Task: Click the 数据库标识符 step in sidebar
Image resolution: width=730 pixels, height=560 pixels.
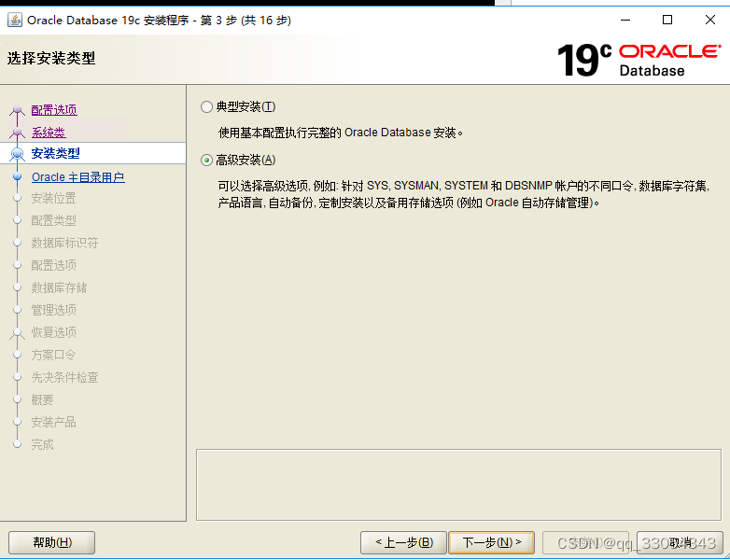Action: pos(64,243)
